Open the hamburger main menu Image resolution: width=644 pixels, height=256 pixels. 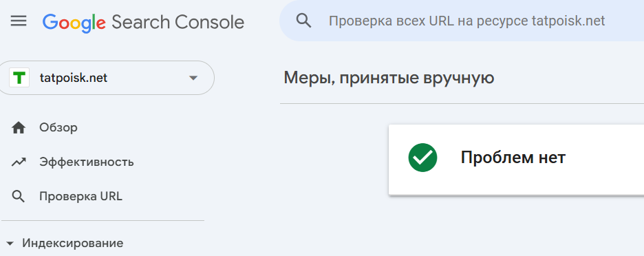[19, 21]
